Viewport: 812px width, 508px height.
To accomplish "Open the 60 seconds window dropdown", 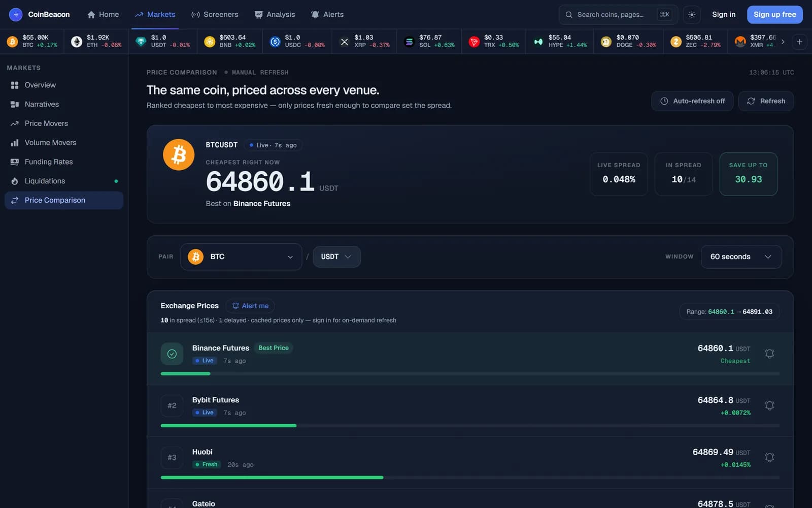I will tap(741, 257).
